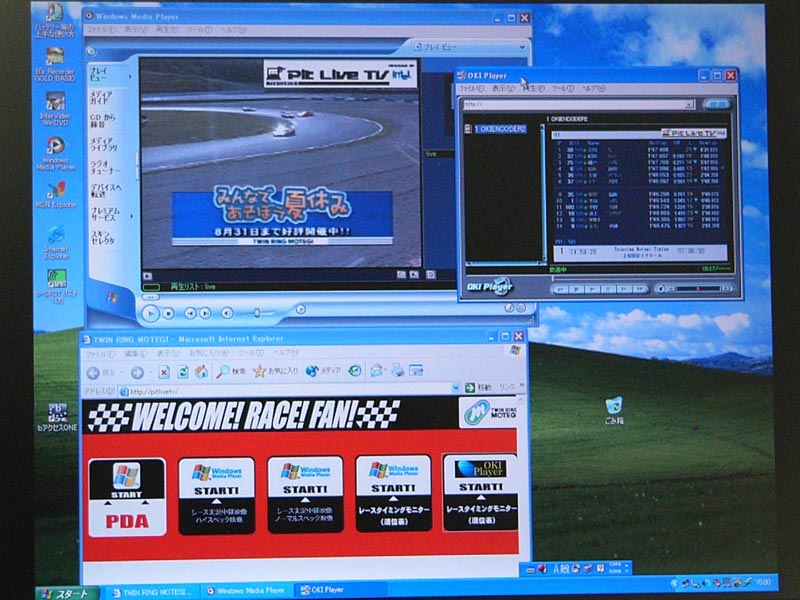This screenshot has width=800, height=600.
Task: Click MSN Explorer desktop icon
Action: (x=56, y=194)
